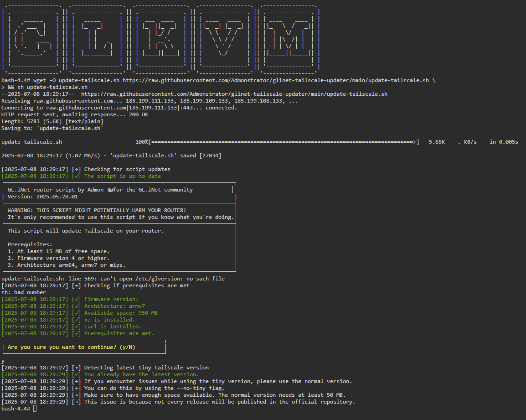The width and height of the screenshot is (526, 420).
Task: Click the 'sh: bad number' error line
Action: coord(24,292)
